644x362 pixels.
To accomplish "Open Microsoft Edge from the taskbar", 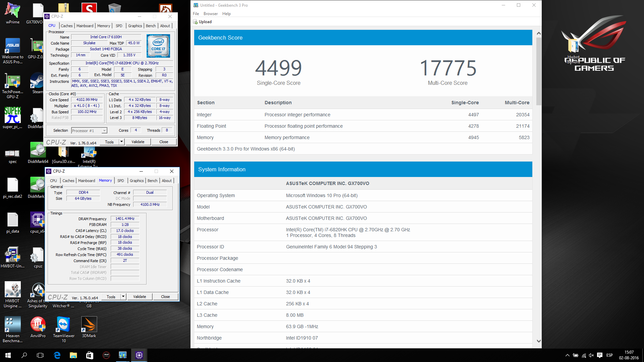I will click(57, 355).
